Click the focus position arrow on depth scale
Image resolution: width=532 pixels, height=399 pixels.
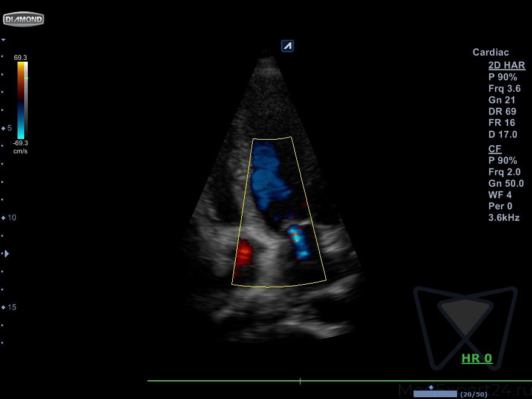click(x=7, y=254)
